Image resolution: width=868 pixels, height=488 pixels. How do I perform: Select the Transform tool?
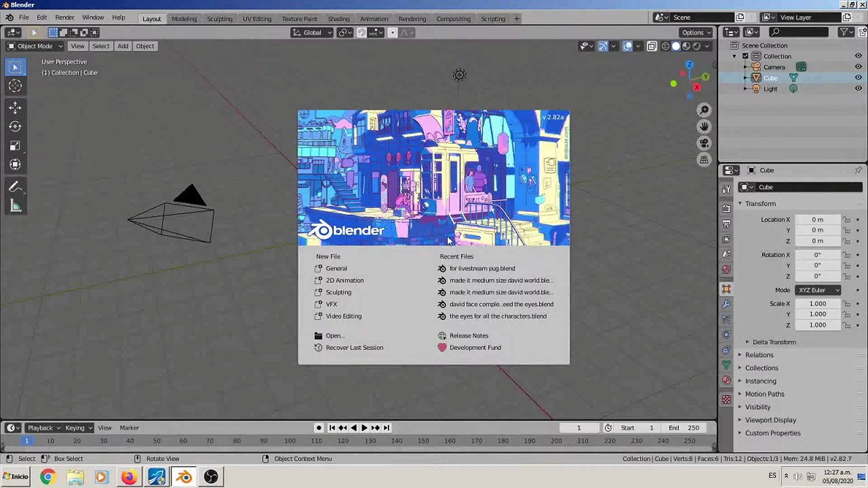point(15,164)
